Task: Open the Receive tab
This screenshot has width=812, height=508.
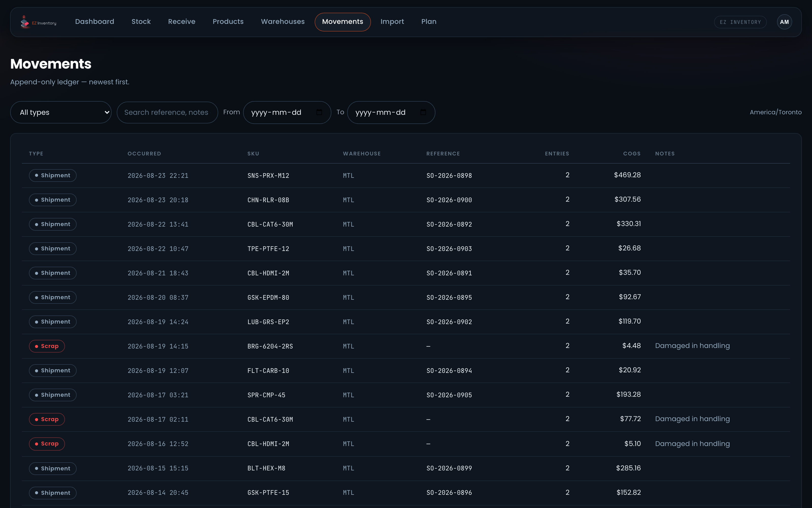Action: [181, 22]
